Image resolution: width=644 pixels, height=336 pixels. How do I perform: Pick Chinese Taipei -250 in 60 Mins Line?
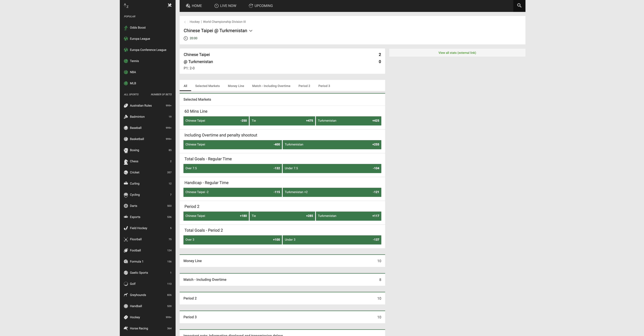click(x=216, y=121)
